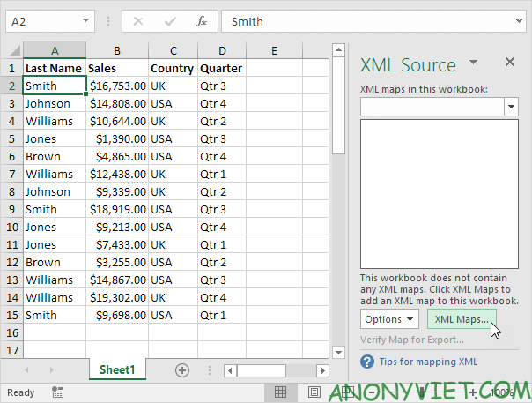This screenshot has width=532, height=403.
Task: Open the Options dropdown in XML Source
Action: [388, 319]
